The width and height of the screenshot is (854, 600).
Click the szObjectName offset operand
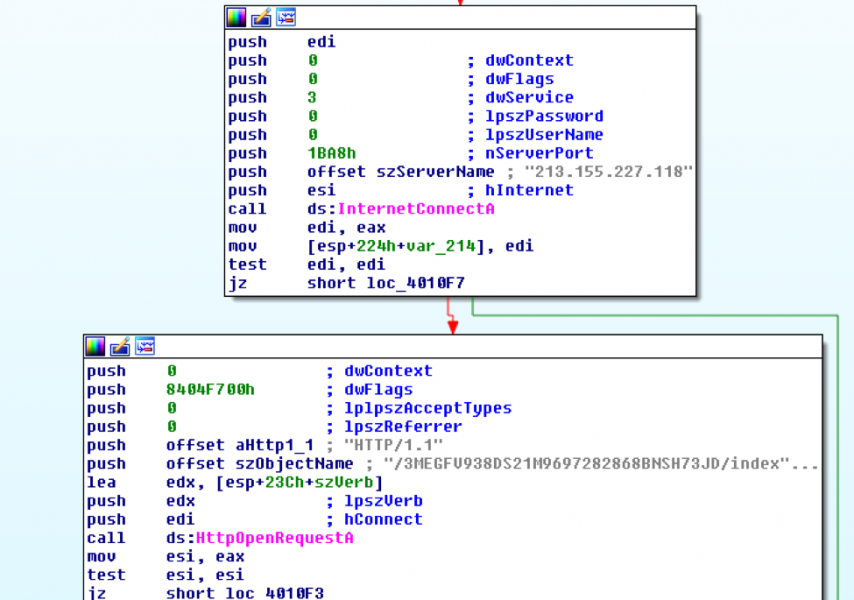(294, 464)
